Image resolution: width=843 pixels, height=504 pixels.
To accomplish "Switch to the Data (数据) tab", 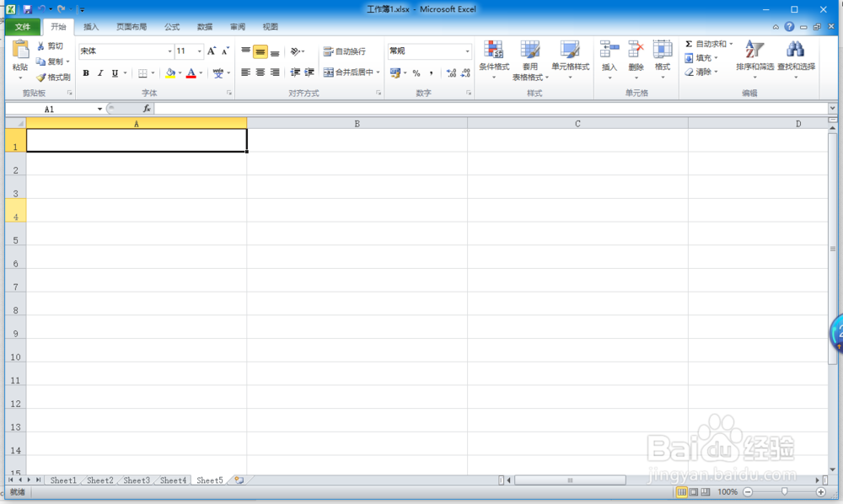I will [204, 27].
